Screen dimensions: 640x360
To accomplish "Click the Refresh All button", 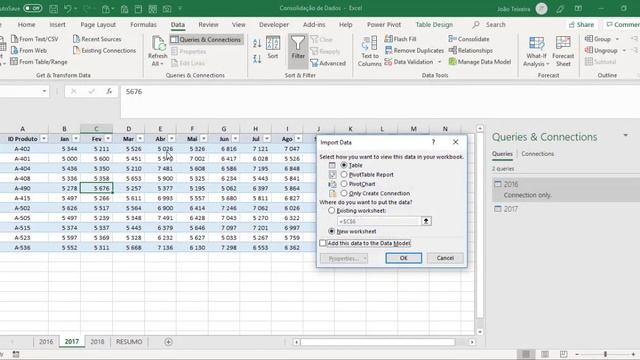I will [x=158, y=51].
